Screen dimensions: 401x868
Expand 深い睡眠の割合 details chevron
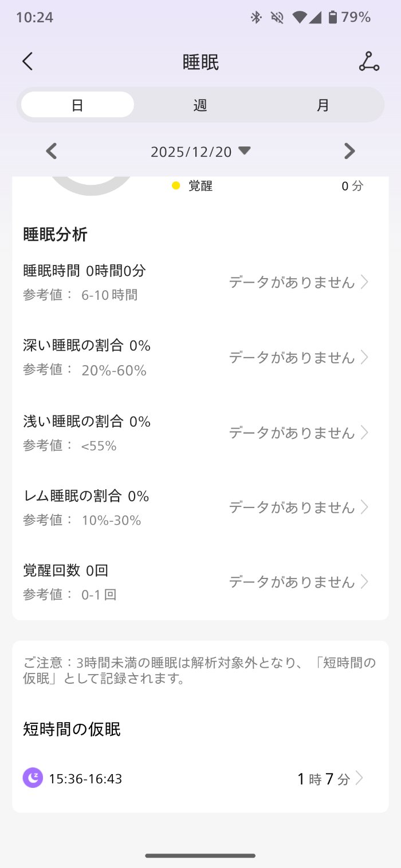tap(364, 357)
